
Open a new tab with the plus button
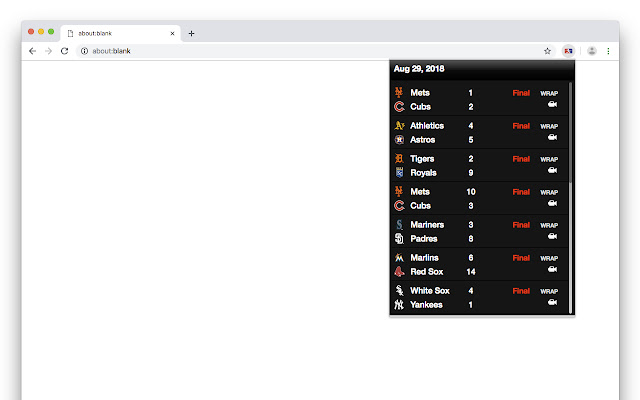pyautogui.click(x=191, y=33)
